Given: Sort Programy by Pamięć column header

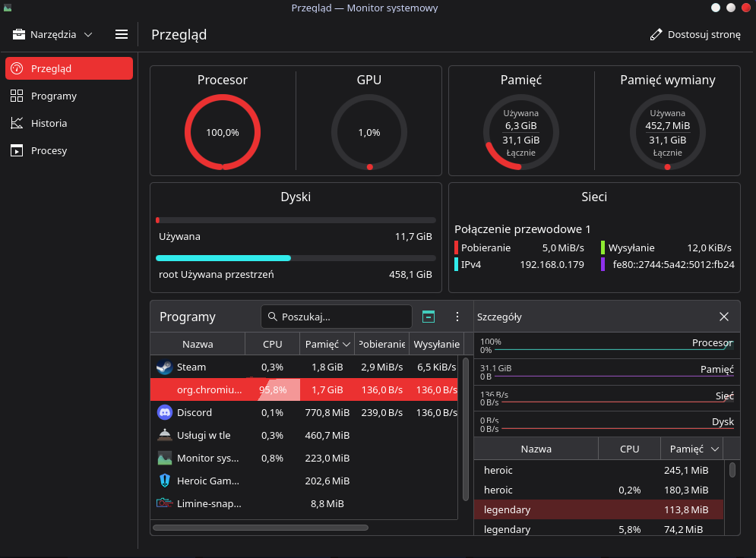Looking at the screenshot, I should (x=327, y=344).
